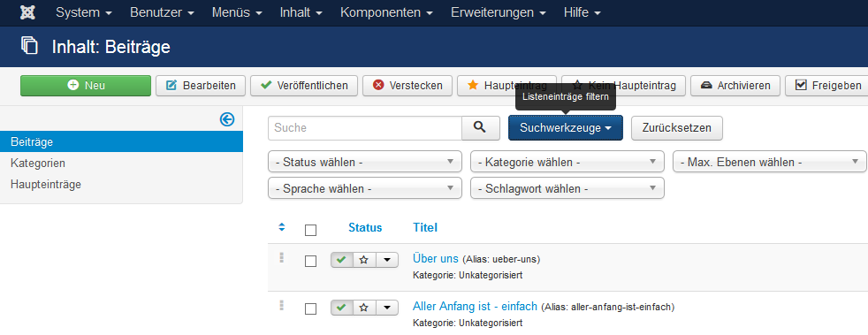Screen dimensions: 868x335
Task: Click the column ordering arrows icon
Action: (x=281, y=227)
